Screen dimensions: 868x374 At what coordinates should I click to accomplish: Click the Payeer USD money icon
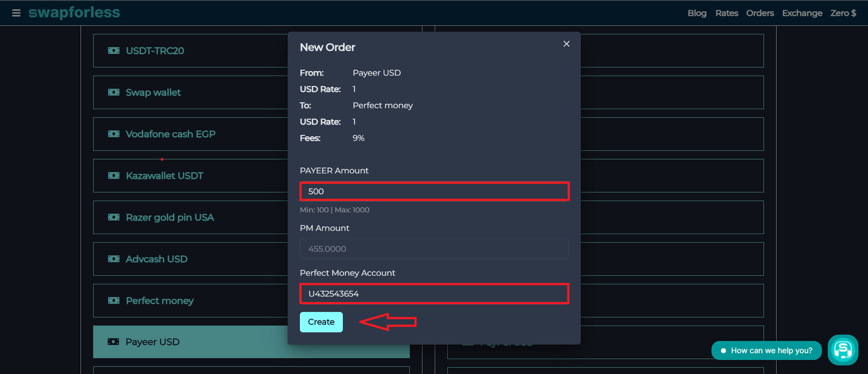pos(114,342)
